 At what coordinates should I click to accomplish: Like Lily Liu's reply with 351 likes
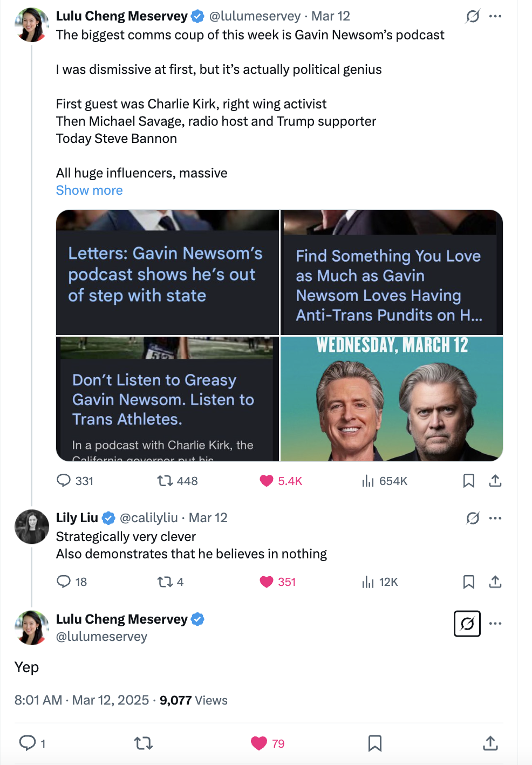pyautogui.click(x=267, y=582)
